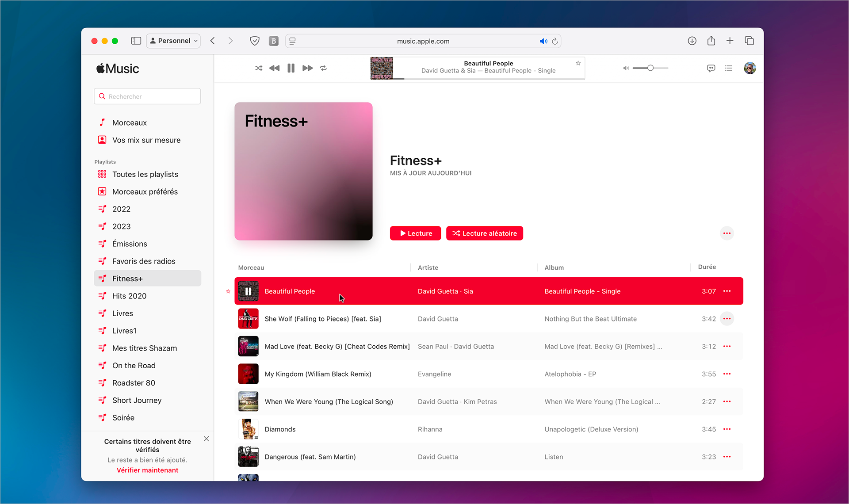
Task: Go back one page in Safari
Action: coord(213,41)
